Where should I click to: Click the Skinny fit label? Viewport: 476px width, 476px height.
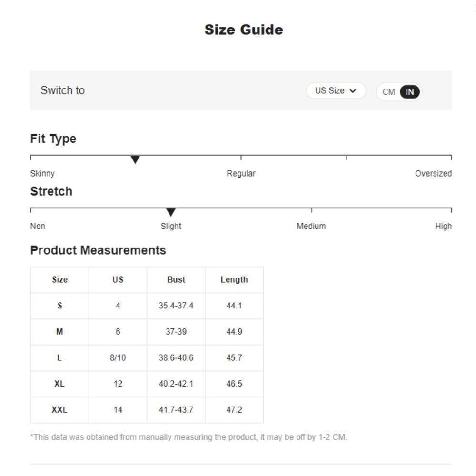42,173
